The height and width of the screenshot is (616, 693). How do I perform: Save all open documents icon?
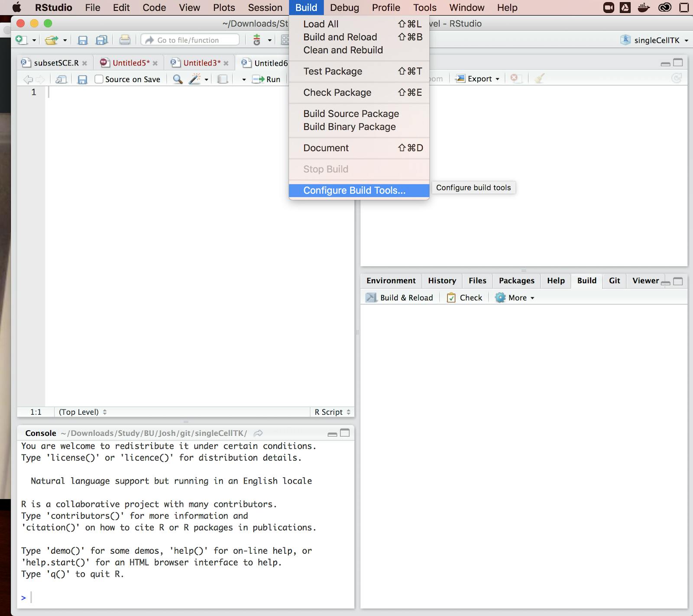tap(102, 40)
